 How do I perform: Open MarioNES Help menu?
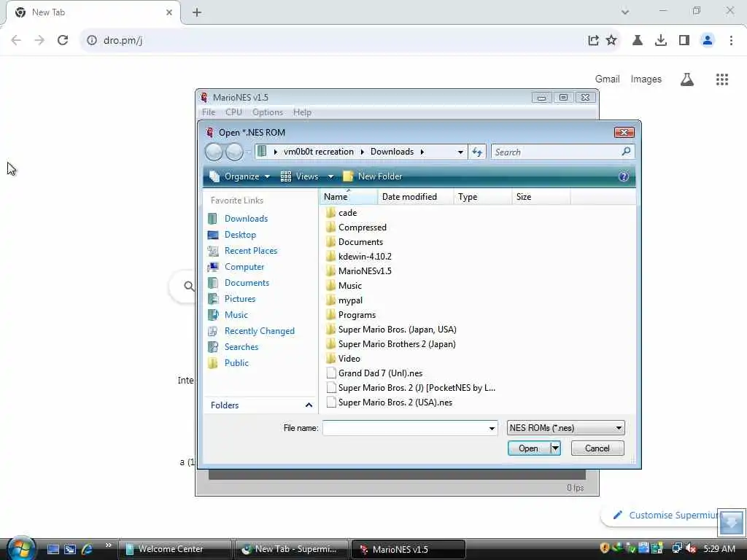click(x=302, y=112)
